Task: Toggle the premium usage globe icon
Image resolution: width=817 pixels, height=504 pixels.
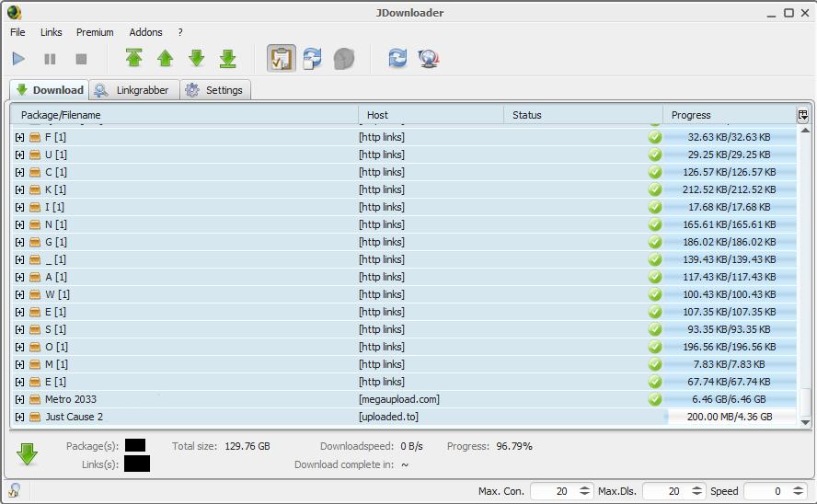Action: point(344,59)
